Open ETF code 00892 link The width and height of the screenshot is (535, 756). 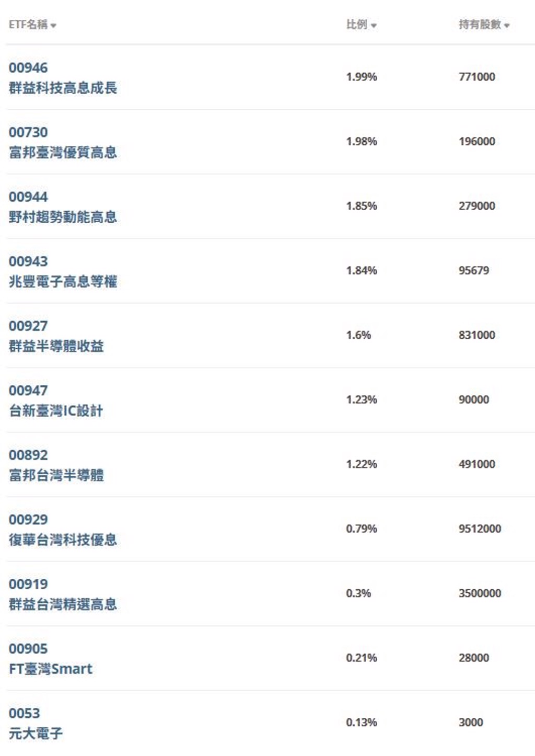(x=28, y=455)
